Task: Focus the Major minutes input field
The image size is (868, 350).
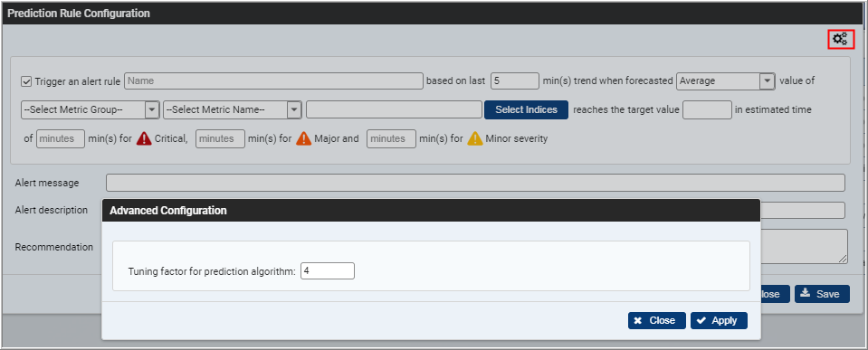Action: (x=220, y=138)
